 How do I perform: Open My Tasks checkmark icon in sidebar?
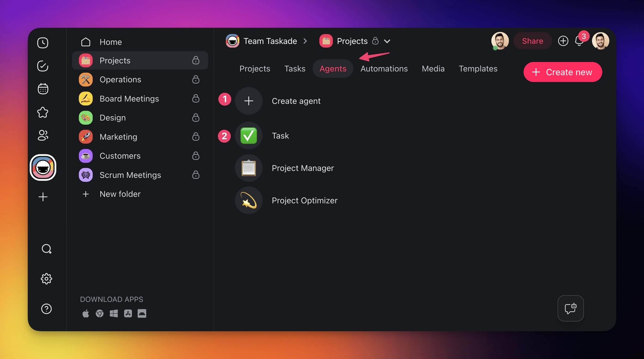(43, 66)
